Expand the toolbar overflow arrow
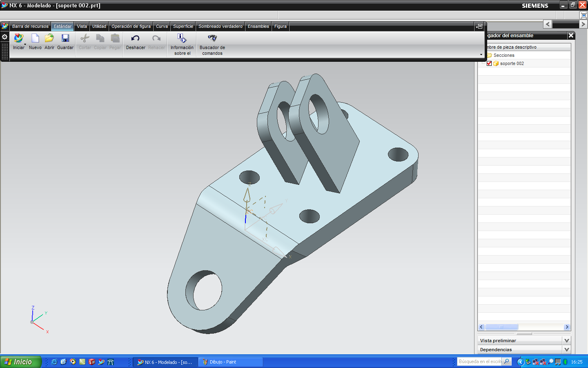The height and width of the screenshot is (368, 588). coord(481,54)
